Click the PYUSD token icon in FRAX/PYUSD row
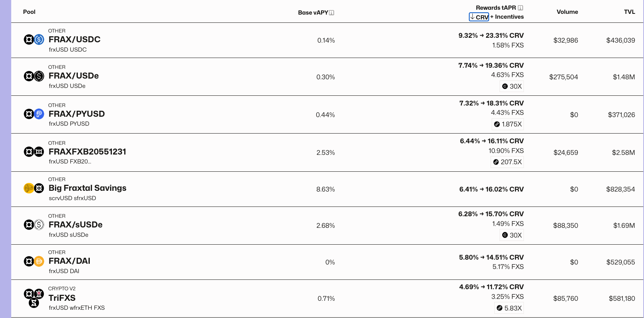The image size is (644, 318). click(x=39, y=114)
